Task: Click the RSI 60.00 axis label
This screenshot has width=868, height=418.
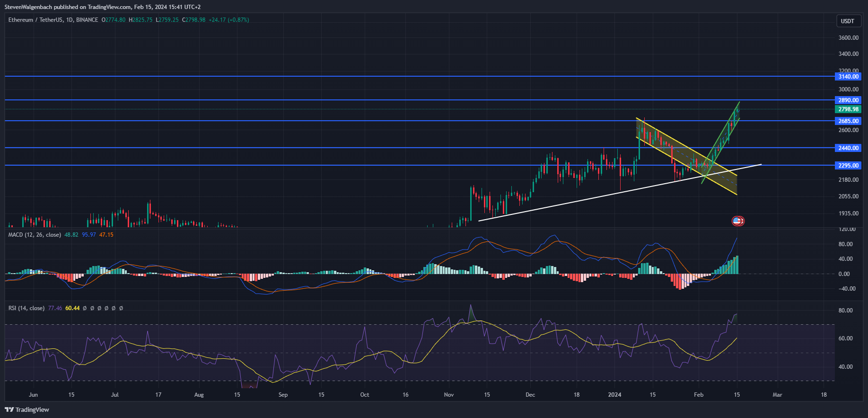Action: click(x=846, y=338)
